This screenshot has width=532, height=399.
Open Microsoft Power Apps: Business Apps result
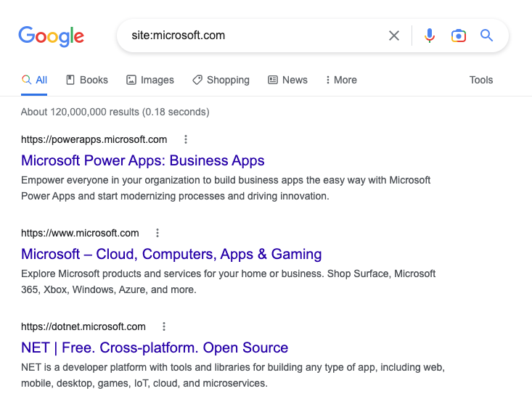[x=142, y=160]
